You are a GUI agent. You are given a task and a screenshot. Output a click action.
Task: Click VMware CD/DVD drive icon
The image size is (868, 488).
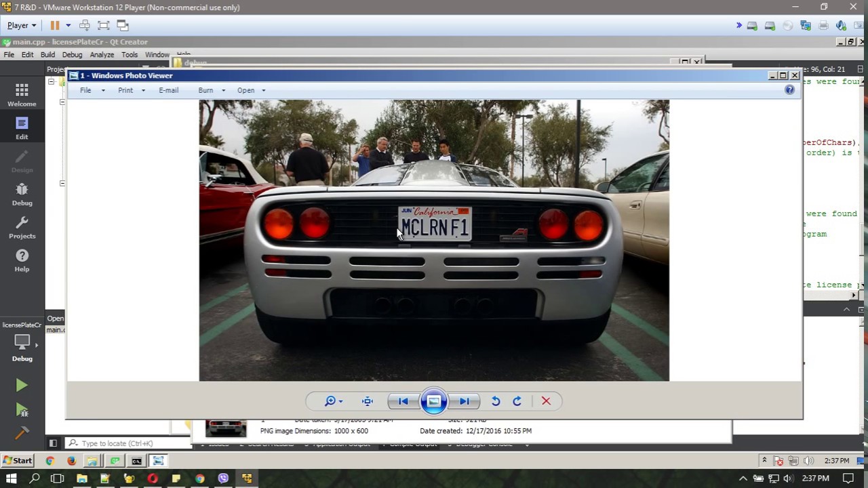[x=788, y=26]
